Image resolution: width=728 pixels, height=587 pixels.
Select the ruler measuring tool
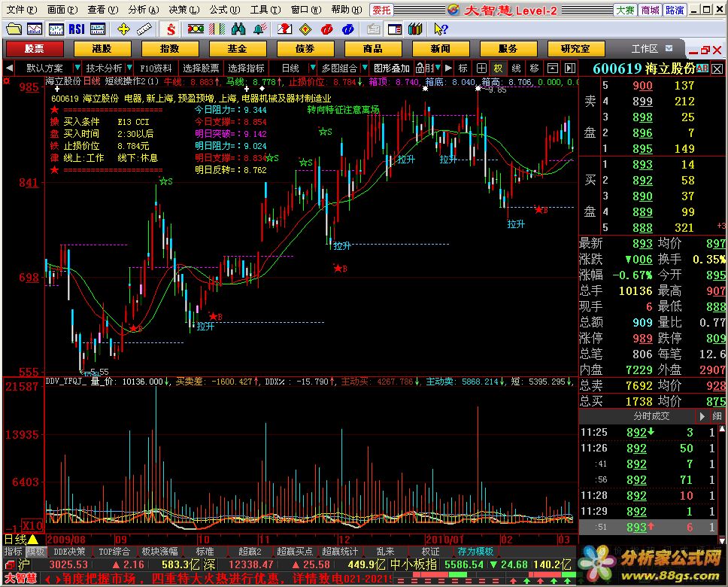[x=144, y=30]
